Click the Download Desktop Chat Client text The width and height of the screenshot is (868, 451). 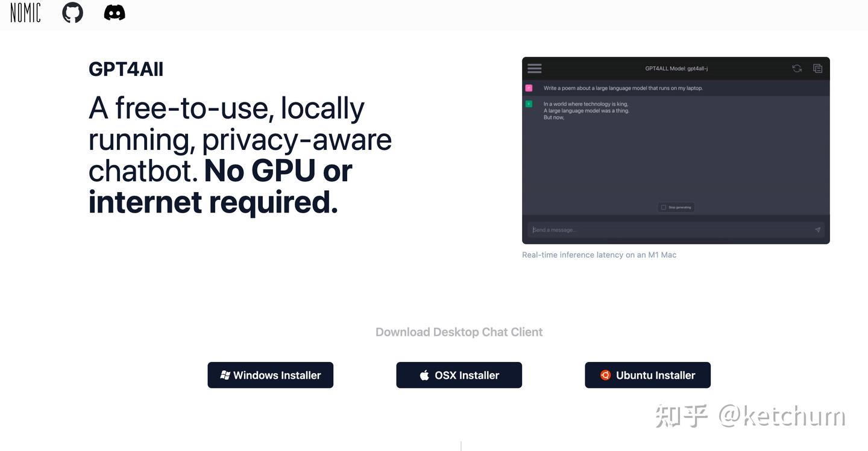pos(459,332)
